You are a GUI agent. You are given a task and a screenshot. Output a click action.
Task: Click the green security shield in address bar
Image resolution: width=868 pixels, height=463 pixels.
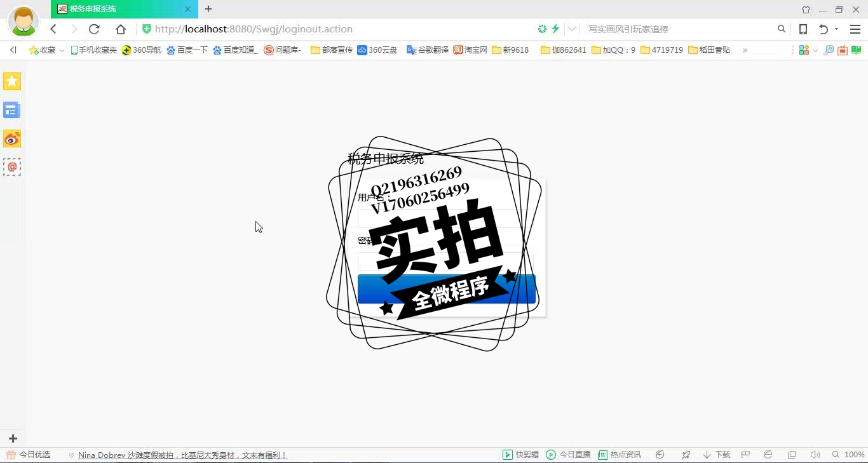coord(147,29)
